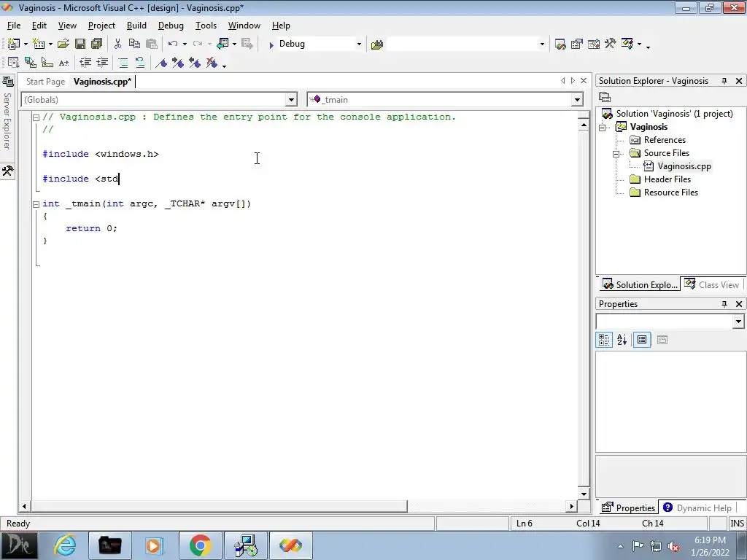Clear all bookmarks icon
Image resolution: width=747 pixels, height=560 pixels.
pos(212,63)
